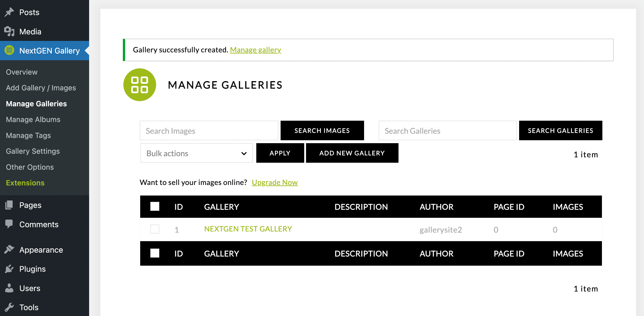Click the Comments speech bubble icon
This screenshot has width=644, height=316.
[9, 224]
